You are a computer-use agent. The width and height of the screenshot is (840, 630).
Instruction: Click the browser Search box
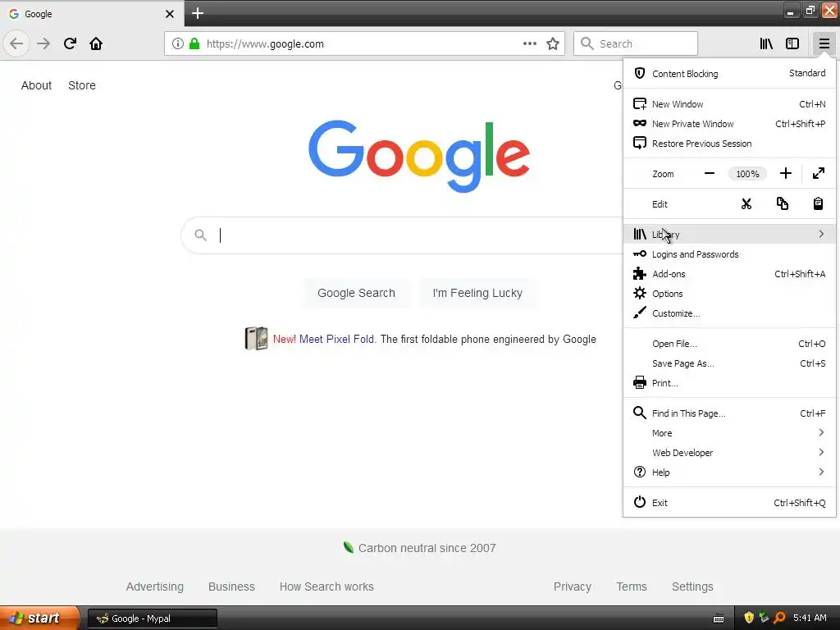636,43
